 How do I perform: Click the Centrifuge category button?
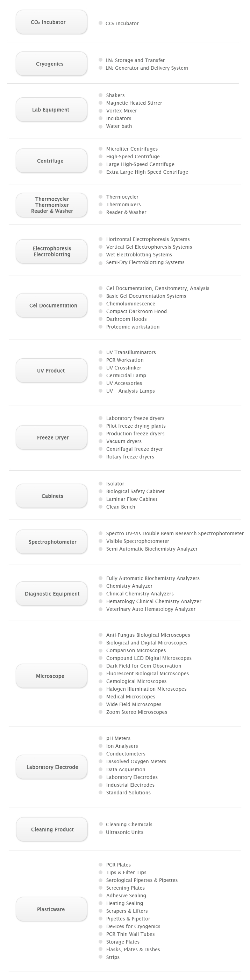pos(51,161)
